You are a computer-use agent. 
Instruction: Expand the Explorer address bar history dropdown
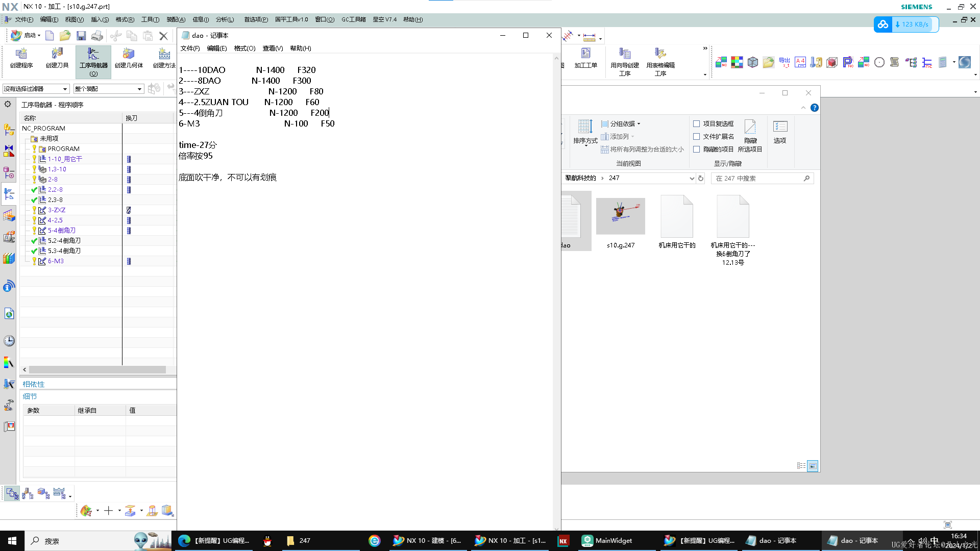point(692,179)
